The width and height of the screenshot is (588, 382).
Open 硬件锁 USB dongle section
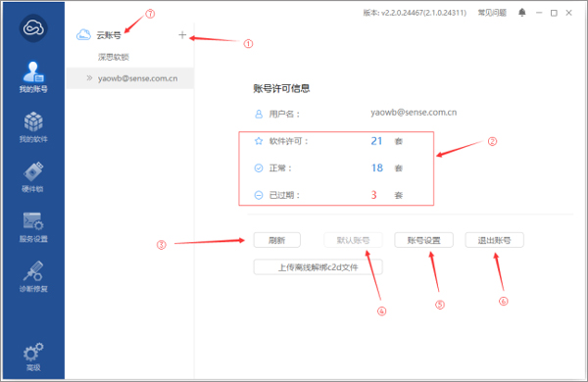pos(33,177)
